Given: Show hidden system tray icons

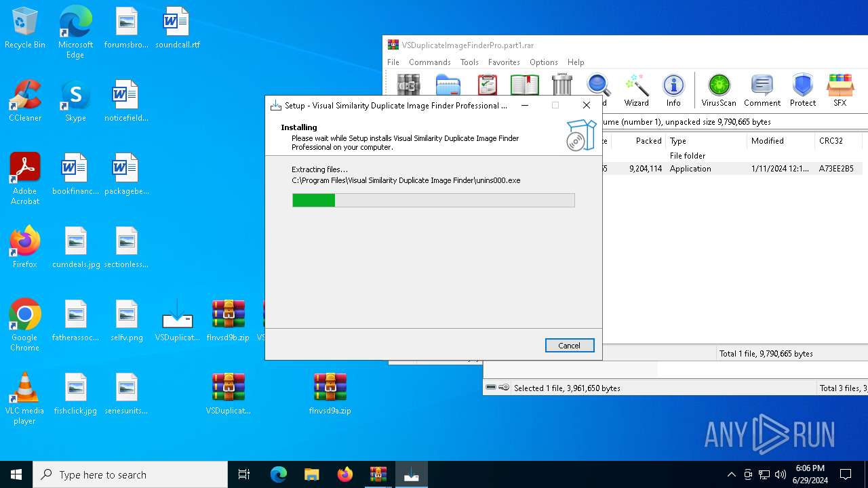Looking at the screenshot, I should point(731,474).
